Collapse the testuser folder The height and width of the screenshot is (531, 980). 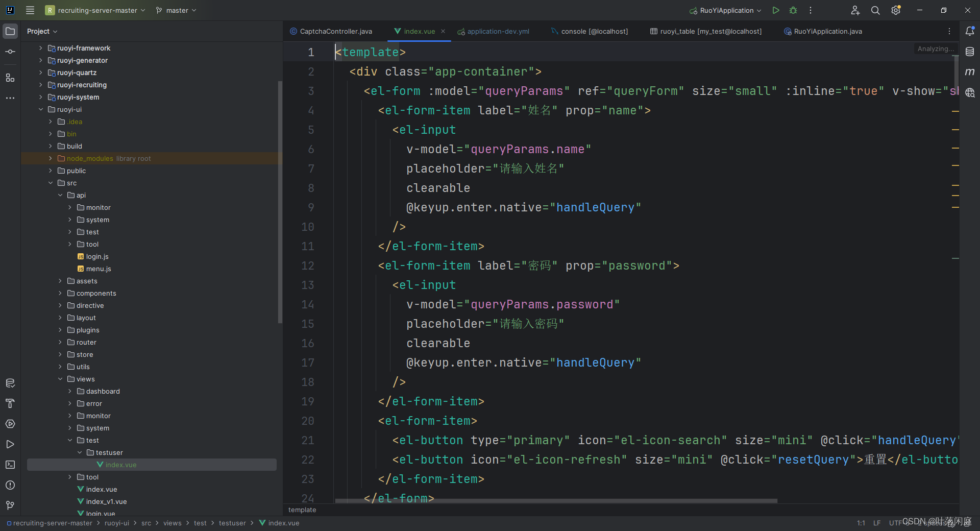click(x=80, y=452)
